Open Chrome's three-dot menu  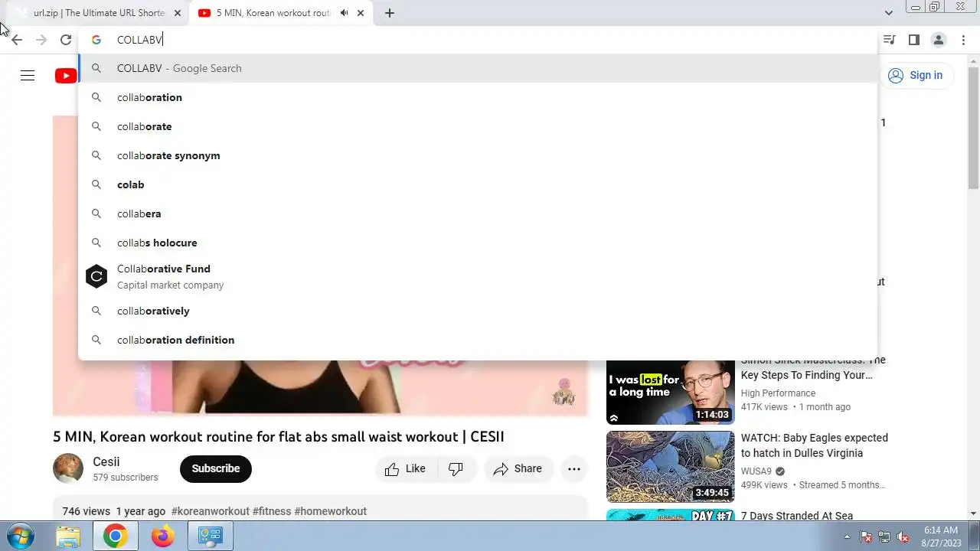pyautogui.click(x=963, y=40)
